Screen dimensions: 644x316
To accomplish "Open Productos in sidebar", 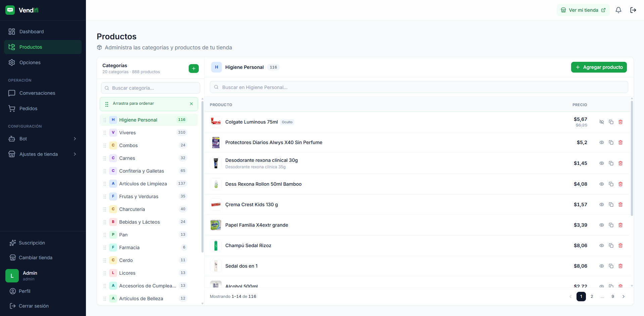I will click(43, 47).
